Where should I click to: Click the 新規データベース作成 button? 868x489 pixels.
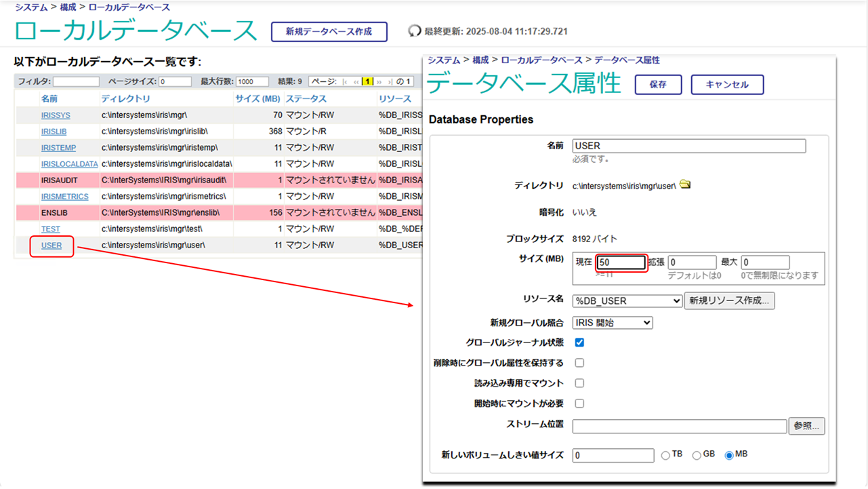[329, 32]
